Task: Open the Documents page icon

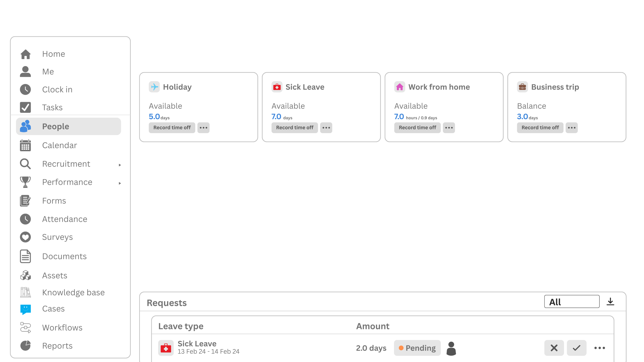Action: [25, 256]
